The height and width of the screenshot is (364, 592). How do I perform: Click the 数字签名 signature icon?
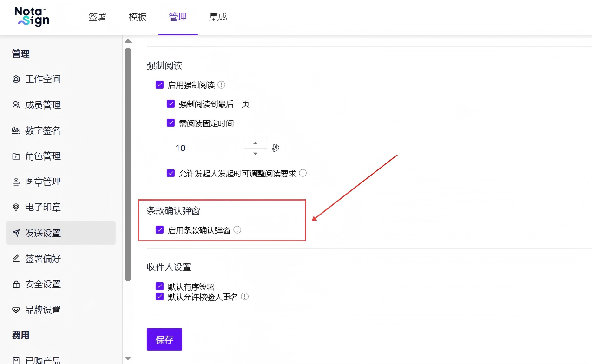point(16,130)
